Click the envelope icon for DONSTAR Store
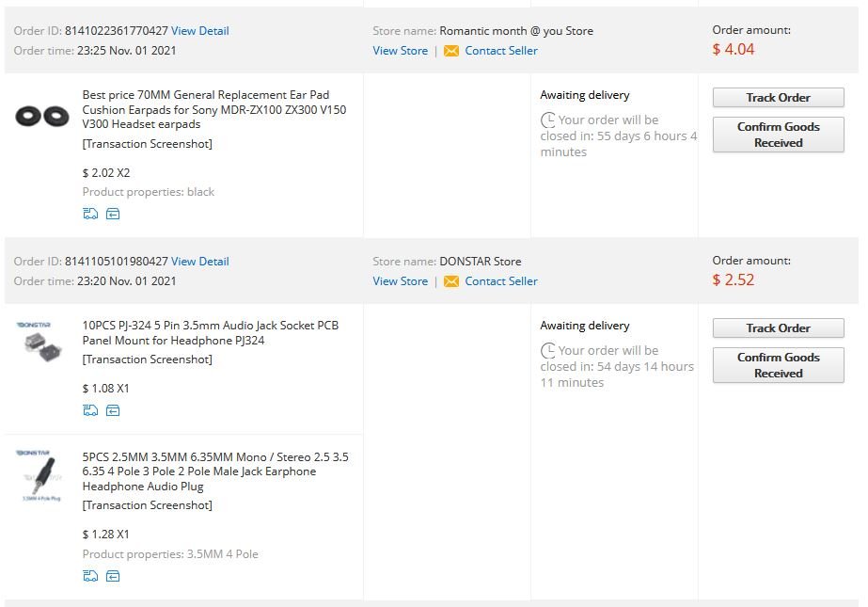This screenshot has width=868, height=607. (451, 281)
